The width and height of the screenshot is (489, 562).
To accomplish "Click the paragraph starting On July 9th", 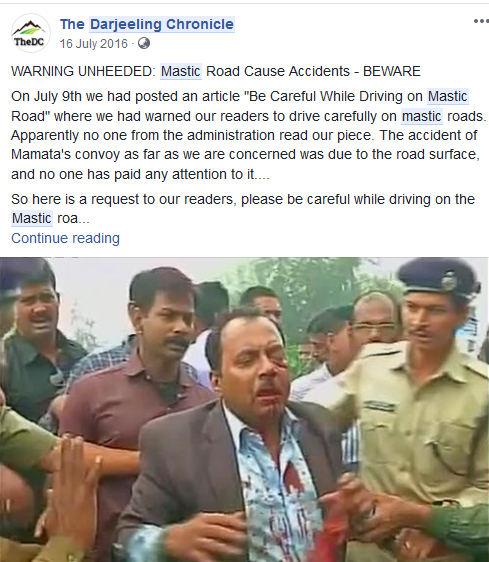I will tap(248, 135).
